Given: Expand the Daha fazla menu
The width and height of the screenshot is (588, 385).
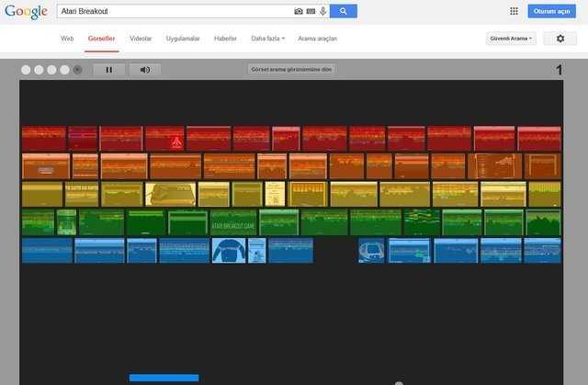Looking at the screenshot, I should 267,39.
